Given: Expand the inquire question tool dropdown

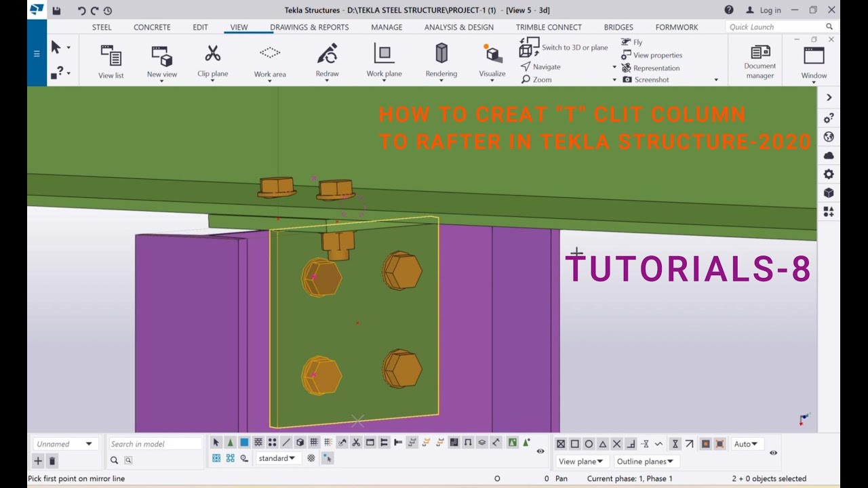Looking at the screenshot, I should 68,73.
